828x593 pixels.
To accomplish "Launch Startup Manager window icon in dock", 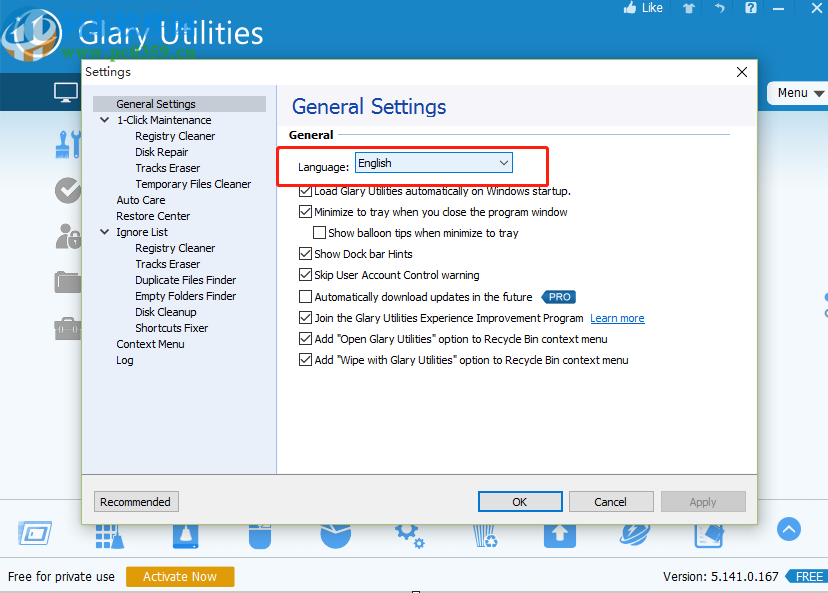I will click(35, 533).
